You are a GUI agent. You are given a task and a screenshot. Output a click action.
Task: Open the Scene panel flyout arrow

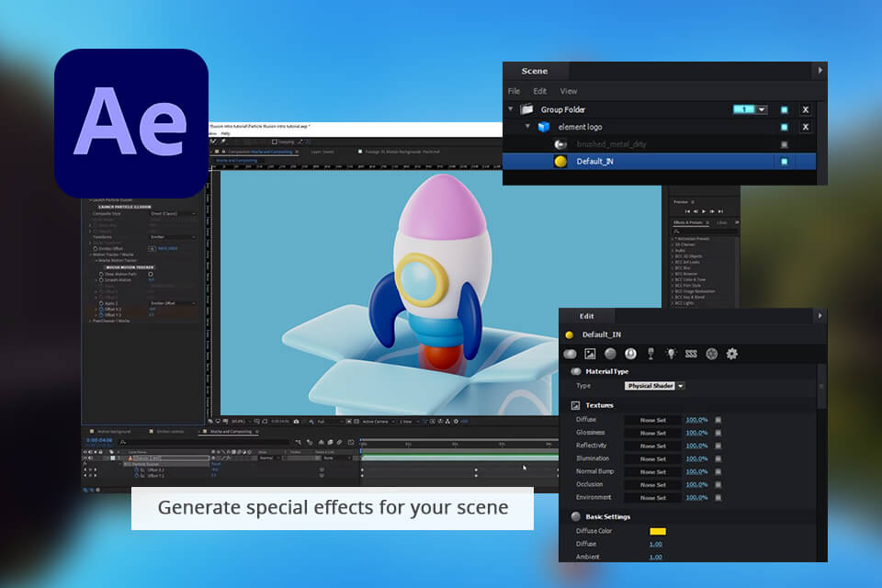pos(820,71)
